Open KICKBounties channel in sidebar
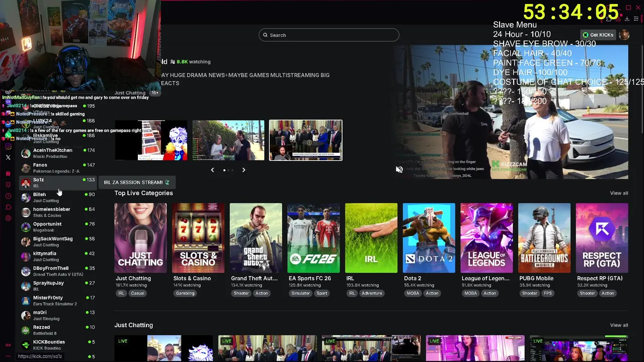The width and height of the screenshot is (644, 362). [x=58, y=345]
